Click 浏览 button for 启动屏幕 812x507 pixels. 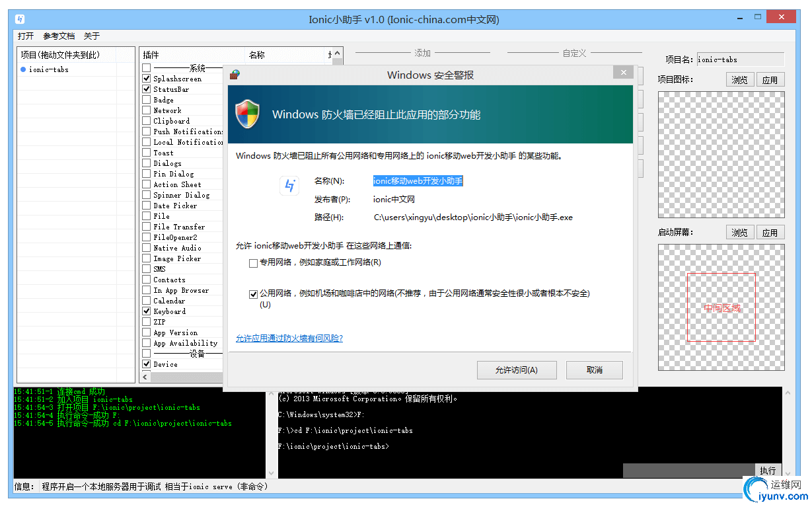coord(739,233)
